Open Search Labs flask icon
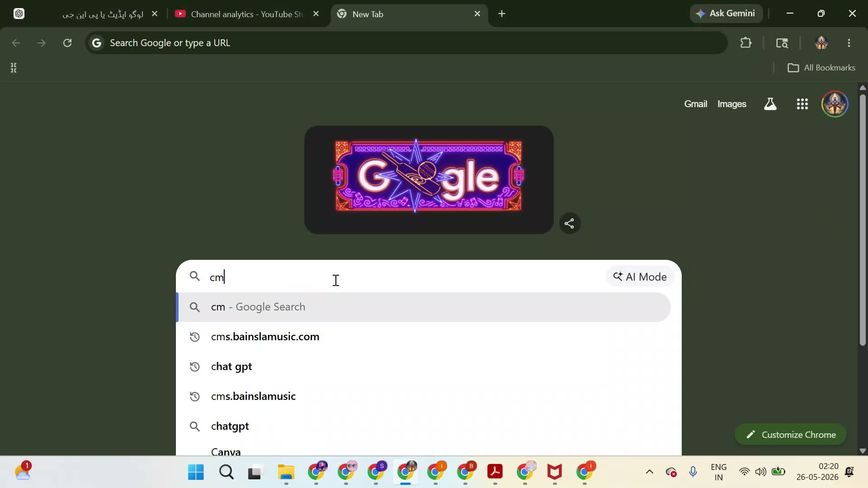The height and width of the screenshot is (488, 868). [x=770, y=104]
